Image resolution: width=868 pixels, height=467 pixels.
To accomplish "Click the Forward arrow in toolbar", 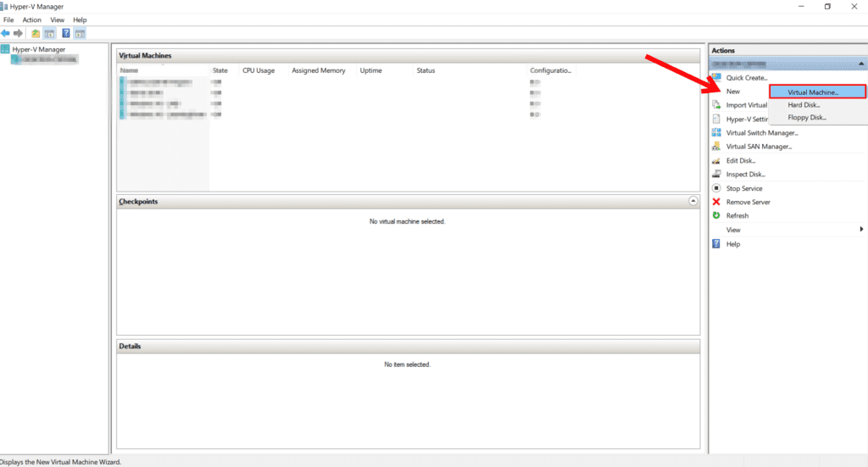I will point(19,33).
